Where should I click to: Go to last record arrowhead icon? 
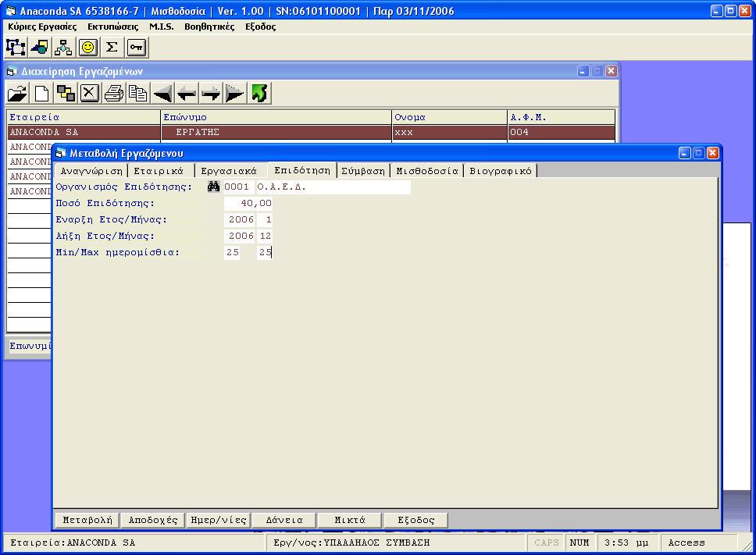tap(235, 93)
